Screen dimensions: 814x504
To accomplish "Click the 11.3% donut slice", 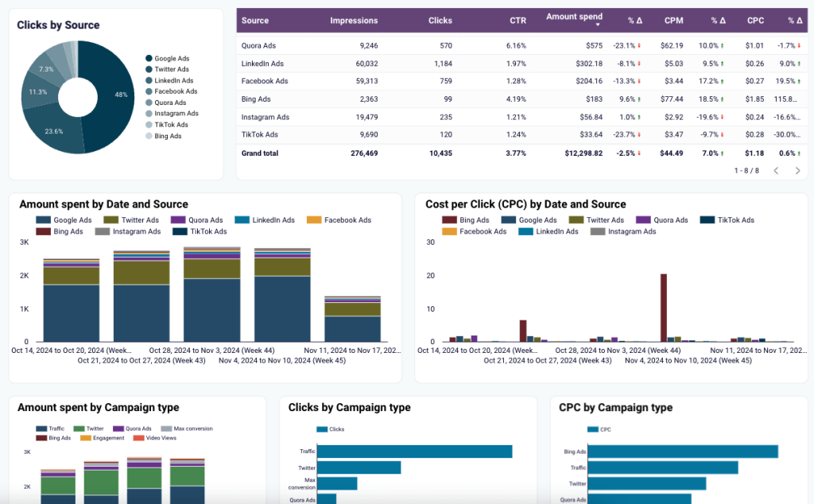I will click(38, 92).
